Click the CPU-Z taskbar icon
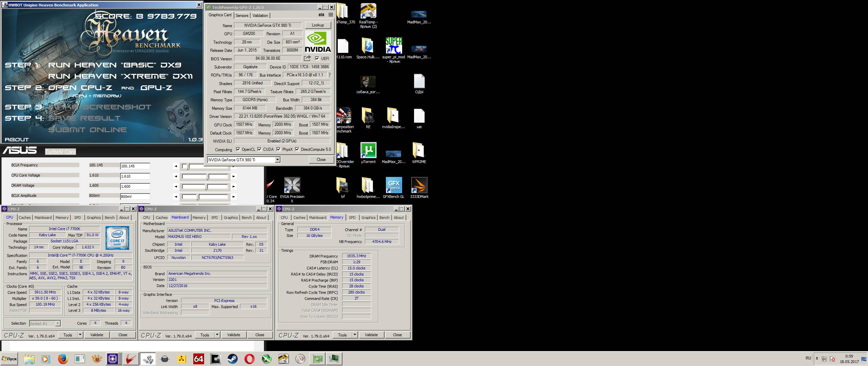The height and width of the screenshot is (366, 868). 113,359
